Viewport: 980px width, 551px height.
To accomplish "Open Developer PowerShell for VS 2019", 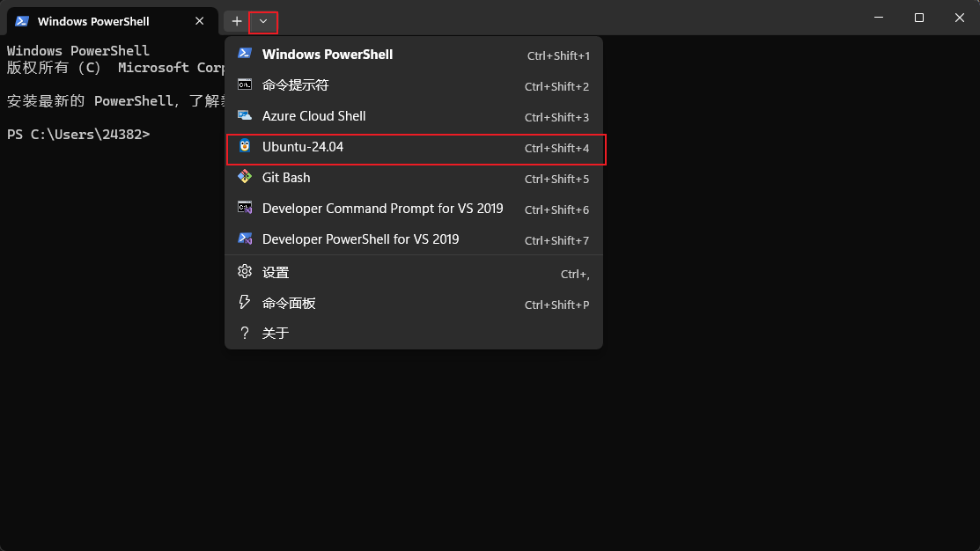I will 414,239.
